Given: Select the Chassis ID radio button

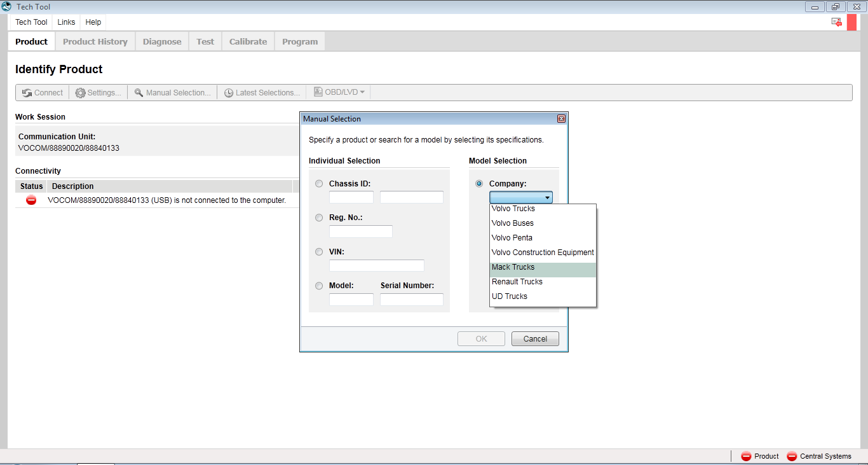Looking at the screenshot, I should click(319, 184).
